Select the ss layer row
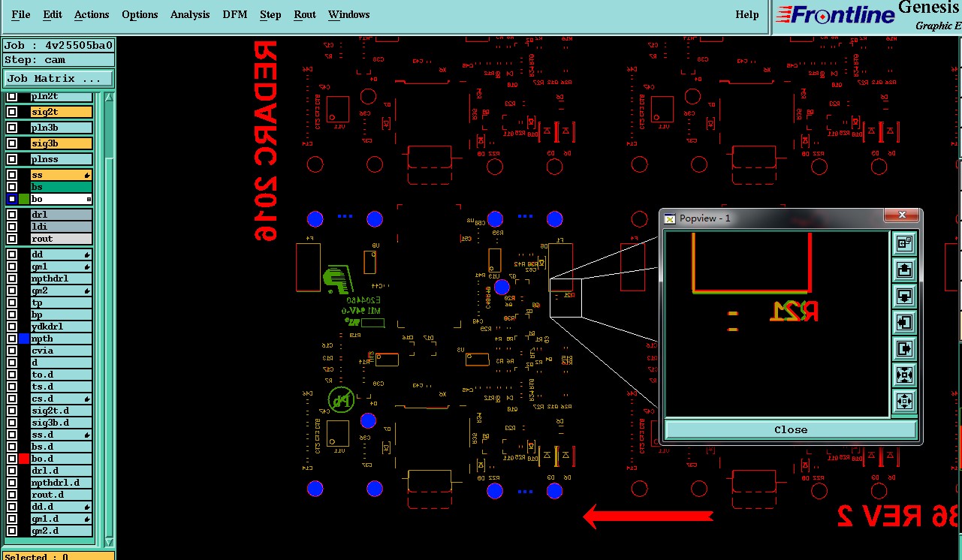This screenshot has width=962, height=560. click(61, 175)
